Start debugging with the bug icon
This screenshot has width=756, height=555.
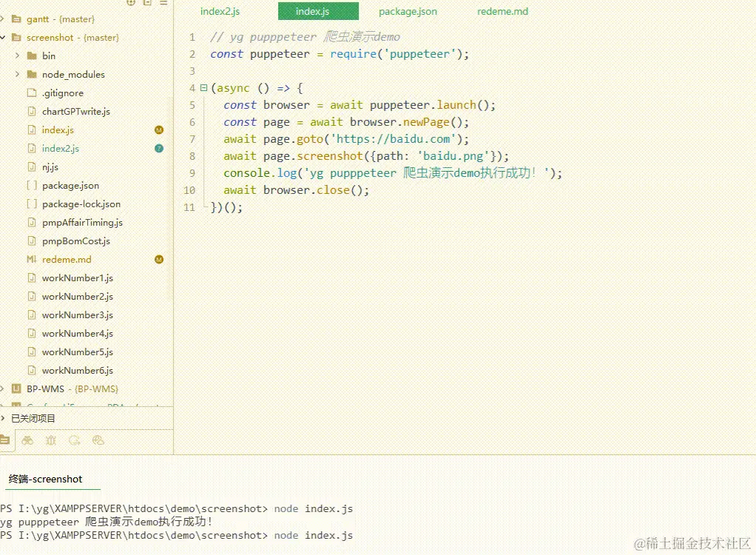[x=50, y=440]
